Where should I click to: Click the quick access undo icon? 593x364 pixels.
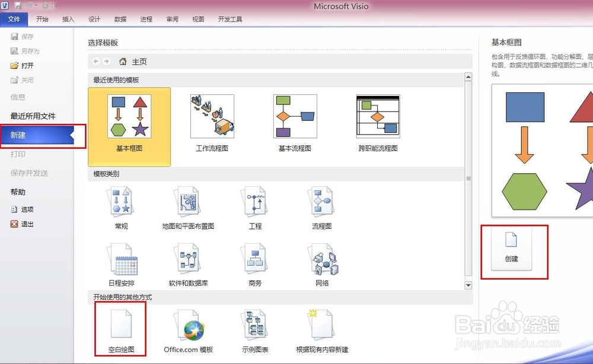[x=29, y=6]
